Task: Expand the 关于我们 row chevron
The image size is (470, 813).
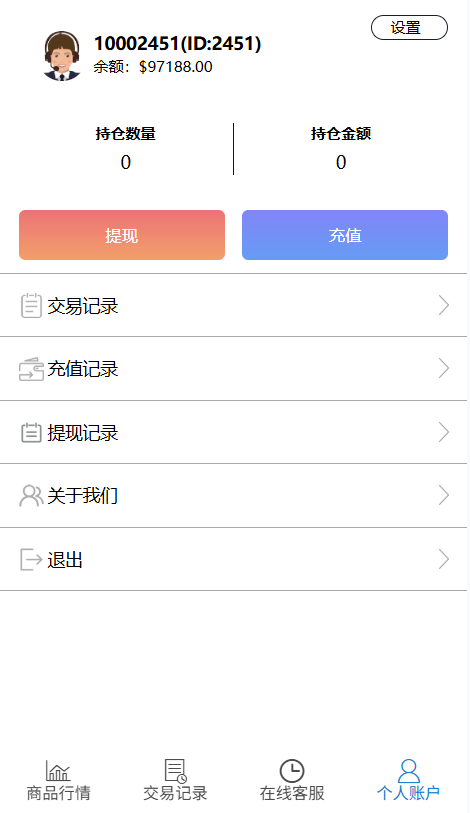Action: tap(444, 495)
